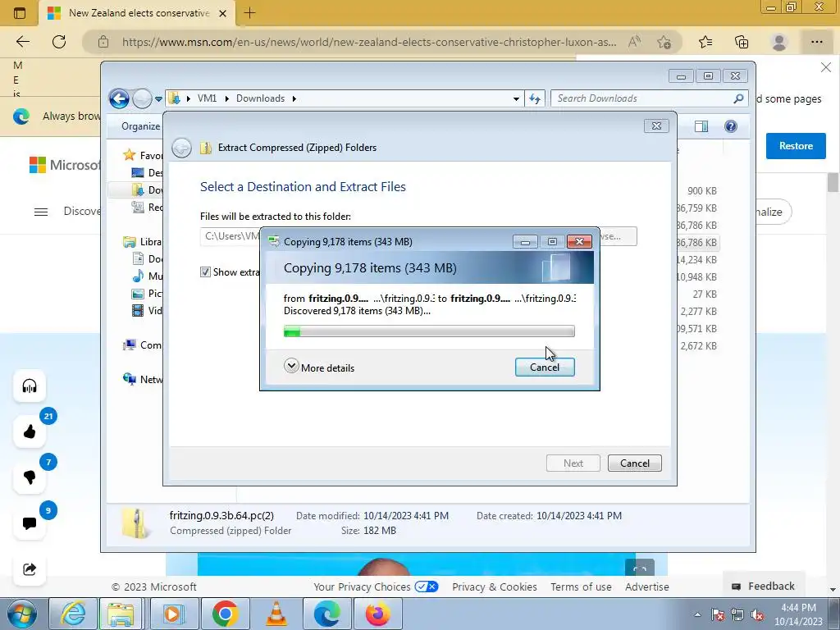
Task: Select Favorites in navigation pane
Action: click(143, 155)
